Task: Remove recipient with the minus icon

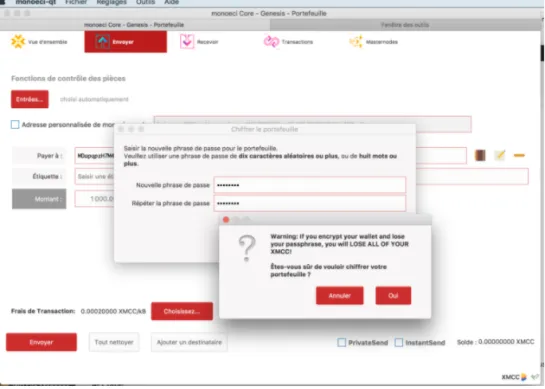Action: (x=519, y=155)
